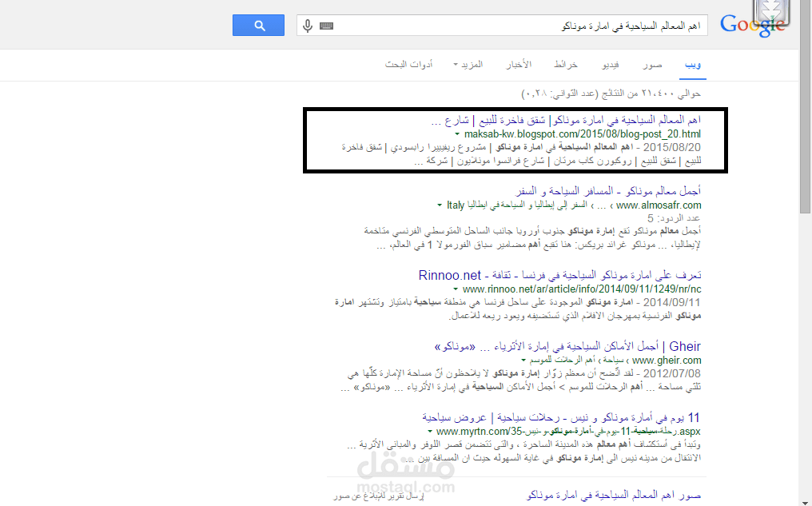Screen dimensions: 812x506
Task: Open أدوات البحث search tools
Action: coord(408,65)
